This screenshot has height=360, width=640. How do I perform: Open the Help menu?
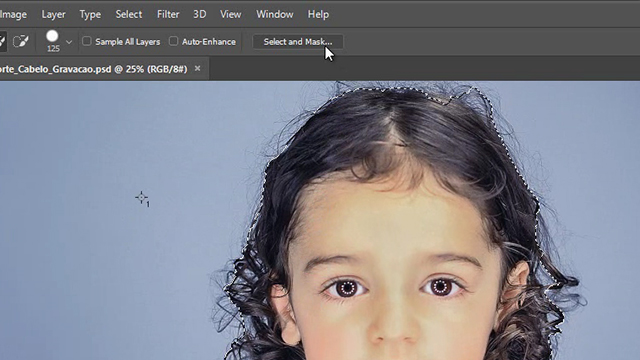(x=318, y=14)
